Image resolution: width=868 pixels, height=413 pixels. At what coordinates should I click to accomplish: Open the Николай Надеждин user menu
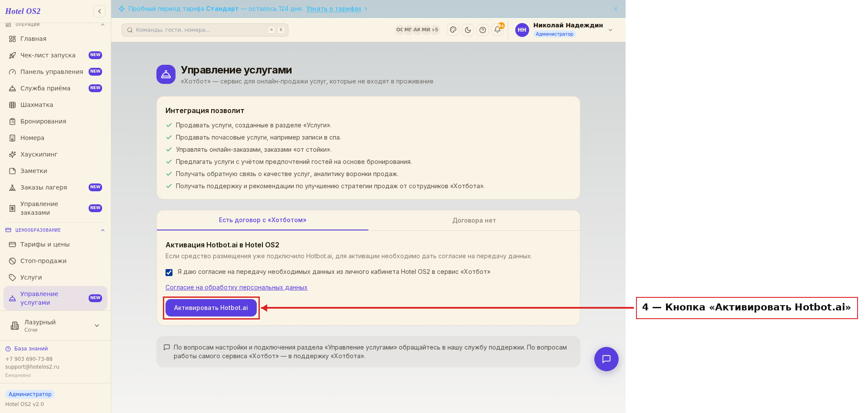coord(564,30)
